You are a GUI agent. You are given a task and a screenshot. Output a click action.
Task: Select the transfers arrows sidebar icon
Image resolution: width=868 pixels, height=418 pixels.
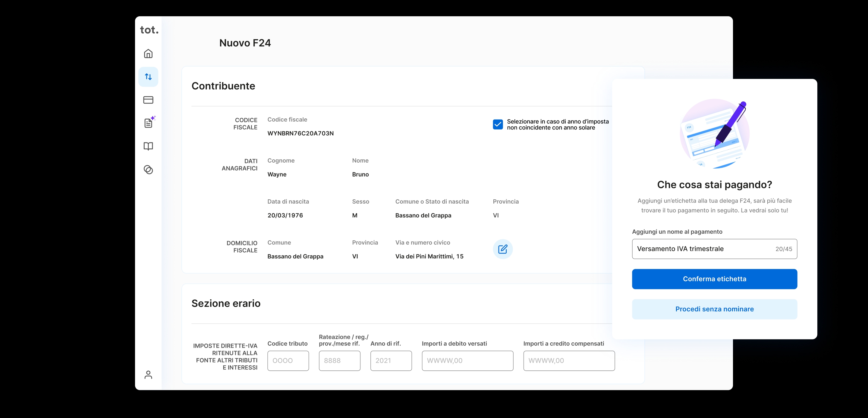pos(148,77)
